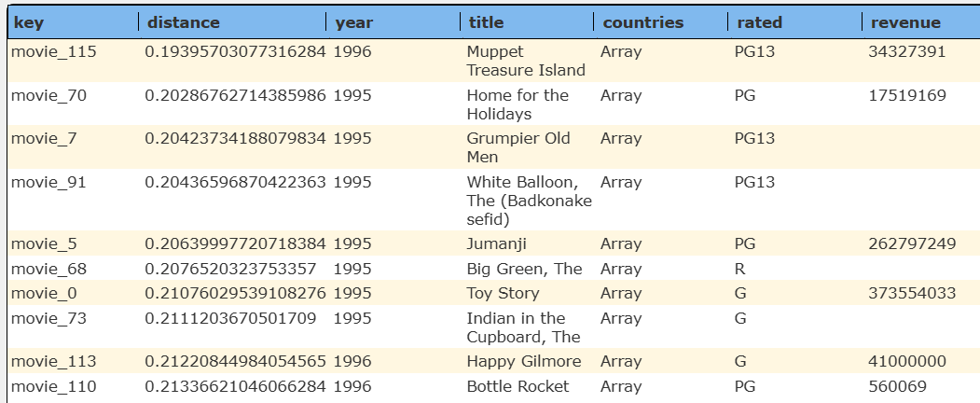Select the Happy Gilmore title cell
Viewport: 980px width, 403px height.
click(x=523, y=361)
